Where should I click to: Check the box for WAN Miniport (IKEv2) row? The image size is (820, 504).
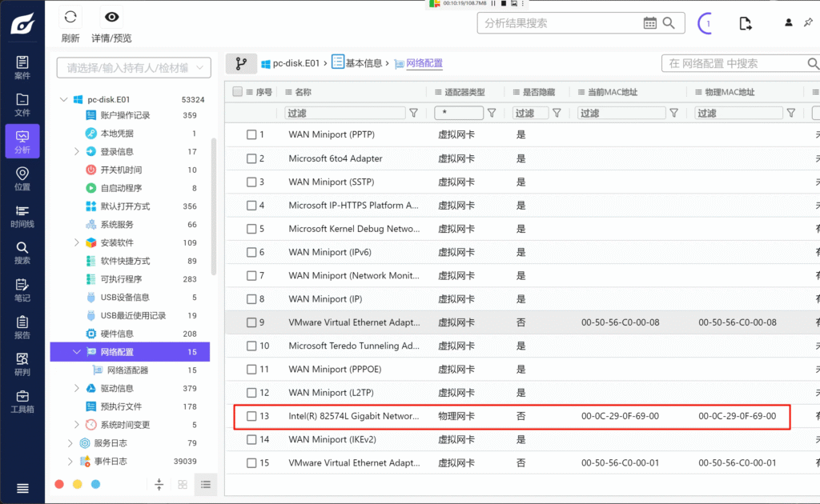251,440
